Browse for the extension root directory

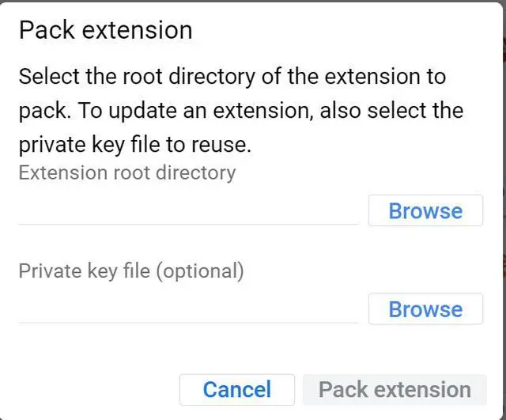(x=425, y=211)
